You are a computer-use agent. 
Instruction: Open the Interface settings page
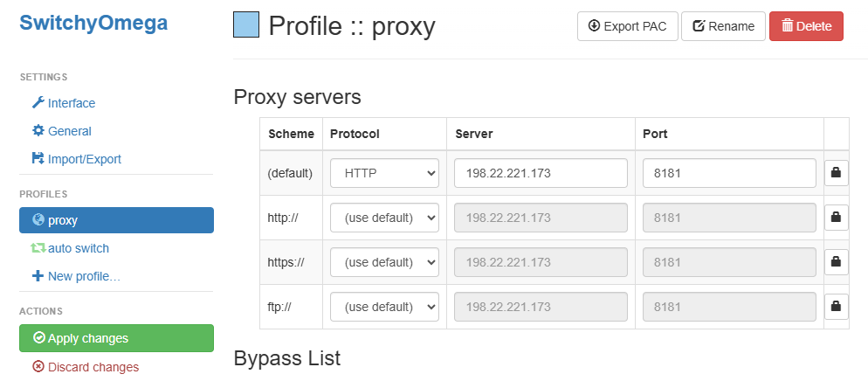(x=64, y=103)
